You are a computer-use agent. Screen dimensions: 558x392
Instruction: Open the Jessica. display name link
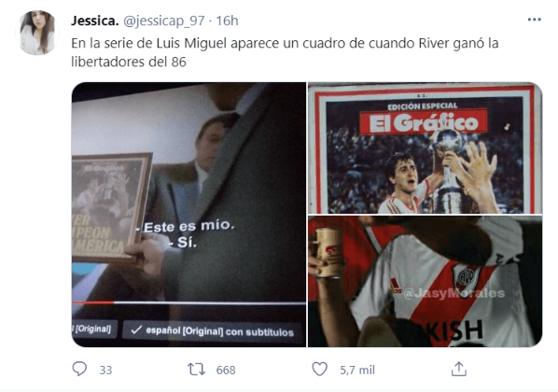pos(94,21)
